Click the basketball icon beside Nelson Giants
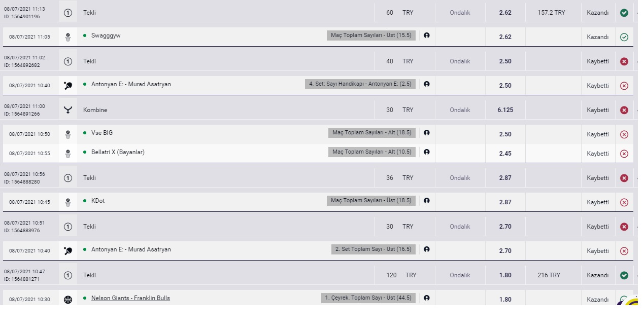Screen dimensions: 644x330 (68, 300)
